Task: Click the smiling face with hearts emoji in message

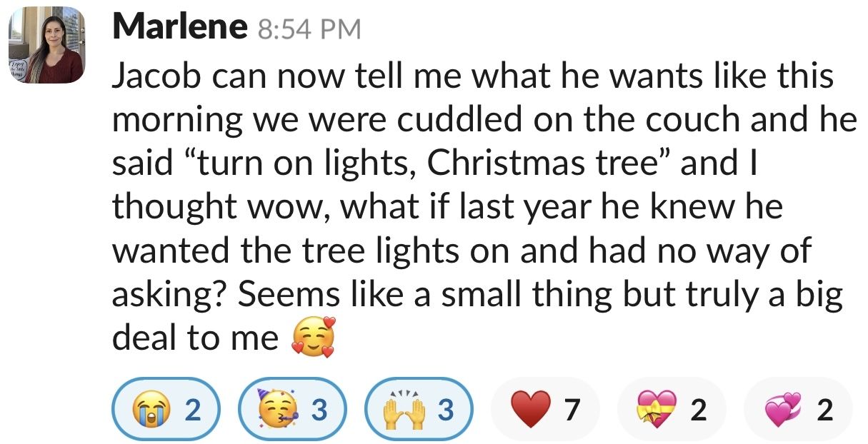Action: point(313,338)
